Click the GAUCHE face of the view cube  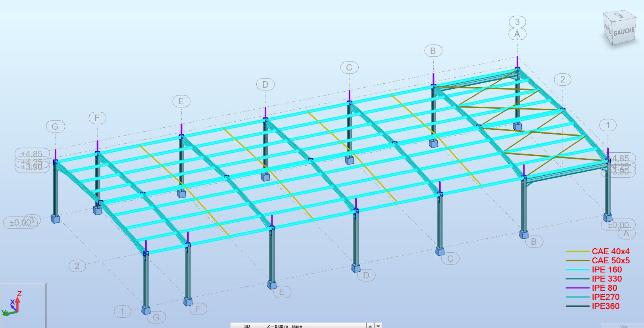[x=624, y=32]
